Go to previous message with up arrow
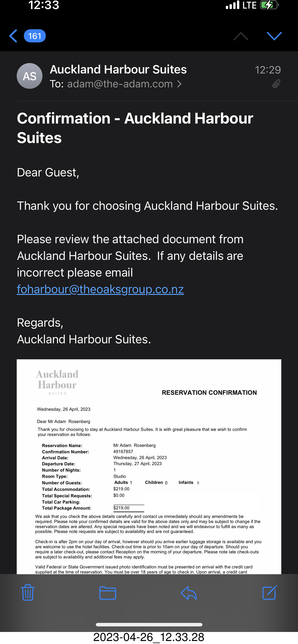The image size is (298, 644). (x=241, y=36)
